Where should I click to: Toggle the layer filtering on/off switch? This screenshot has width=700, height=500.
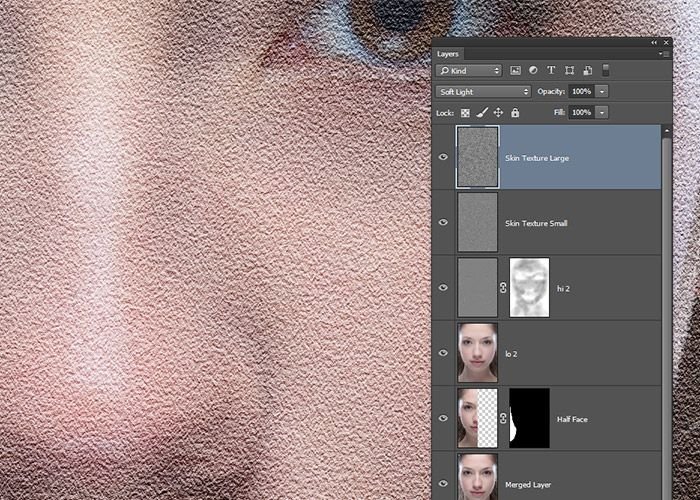pyautogui.click(x=605, y=71)
